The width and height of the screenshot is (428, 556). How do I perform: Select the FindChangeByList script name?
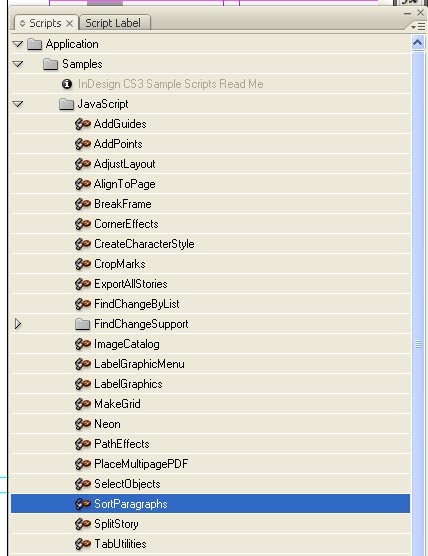(x=137, y=304)
